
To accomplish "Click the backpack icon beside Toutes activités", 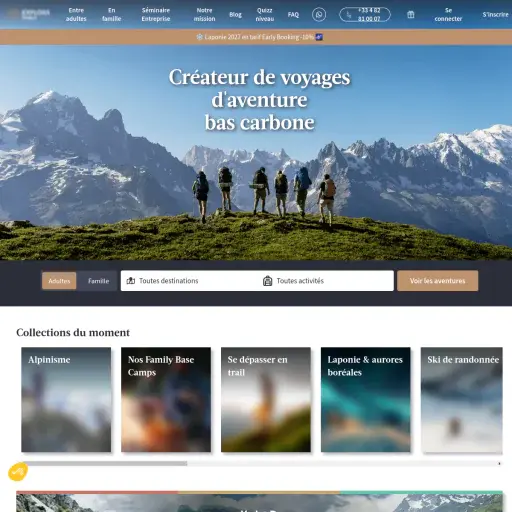I will tap(267, 281).
